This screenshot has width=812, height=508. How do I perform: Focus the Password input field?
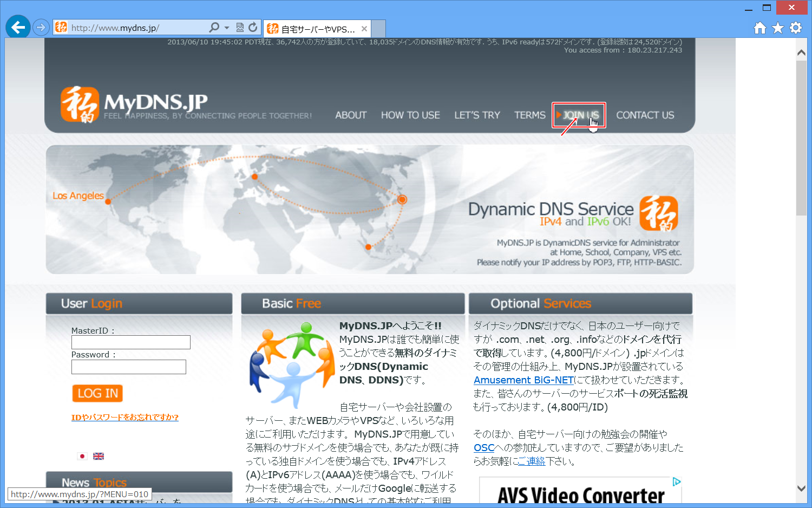point(128,367)
